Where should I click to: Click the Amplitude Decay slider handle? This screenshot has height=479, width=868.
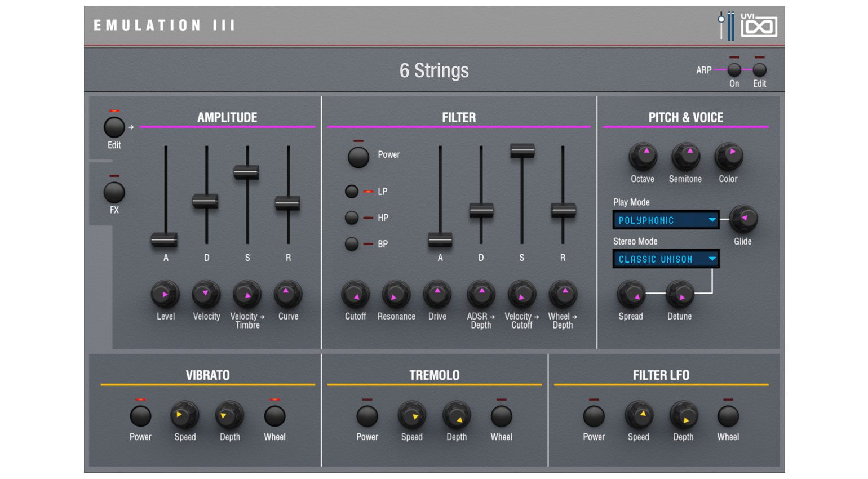(x=205, y=201)
